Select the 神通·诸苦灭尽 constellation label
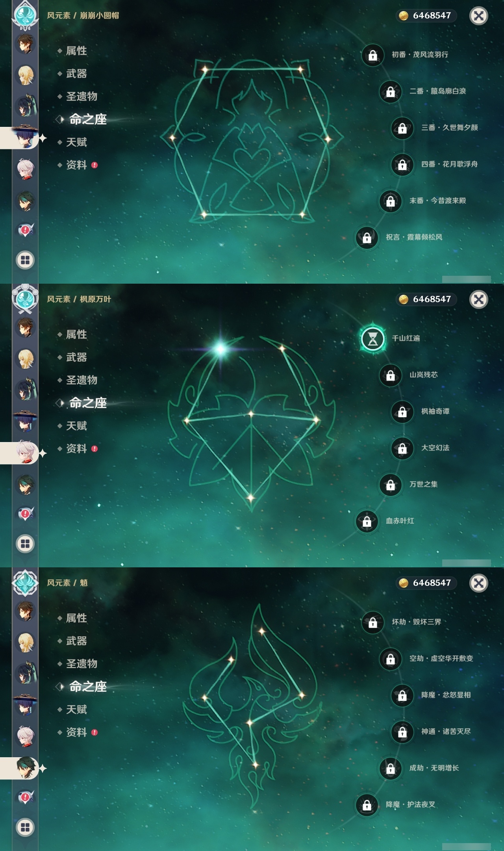Viewport: 504px width, 851px height. coord(446,732)
